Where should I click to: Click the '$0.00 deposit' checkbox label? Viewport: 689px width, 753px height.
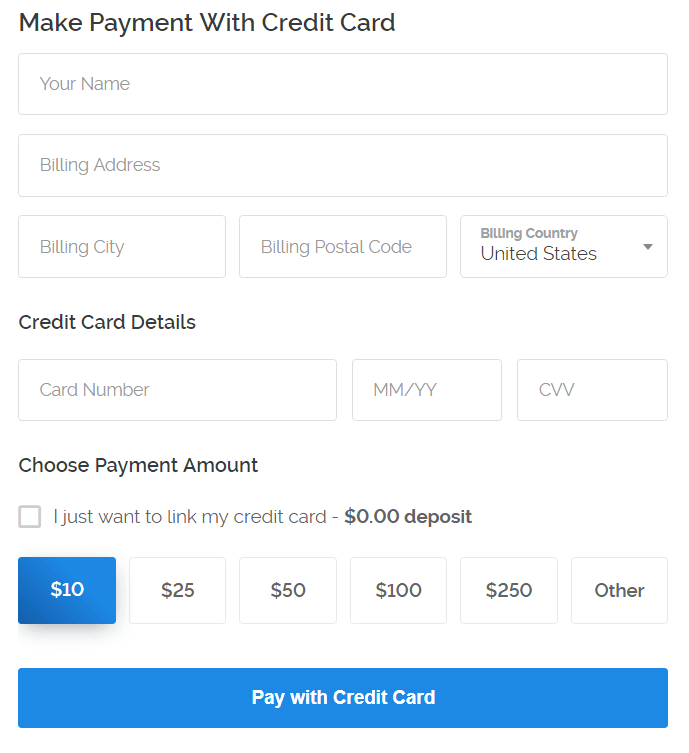(x=407, y=517)
